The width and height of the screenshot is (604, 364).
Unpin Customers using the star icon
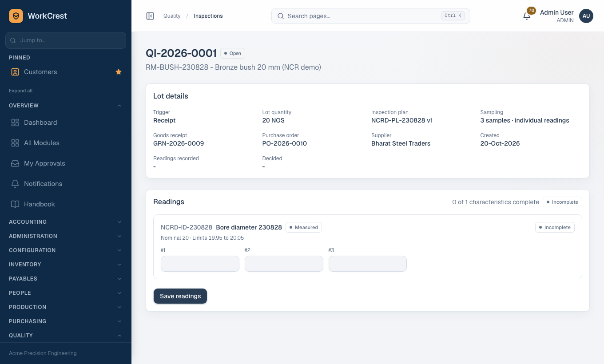pos(119,72)
